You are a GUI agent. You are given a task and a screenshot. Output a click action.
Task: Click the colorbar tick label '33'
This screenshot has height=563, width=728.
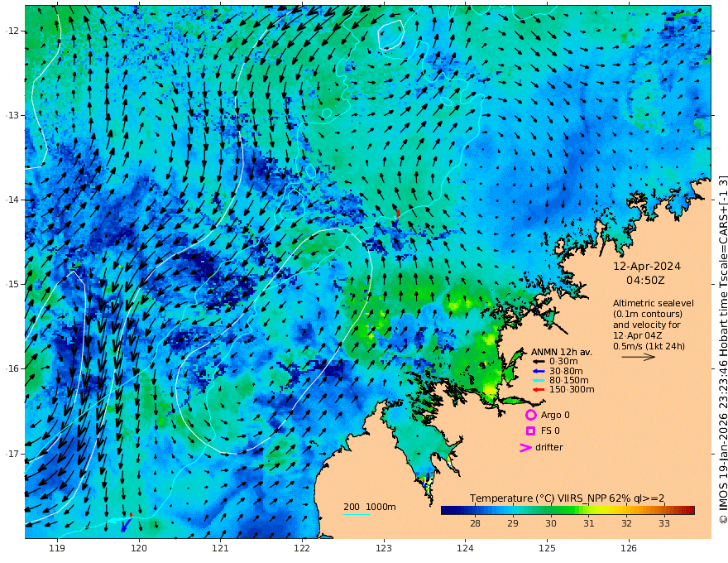click(664, 523)
